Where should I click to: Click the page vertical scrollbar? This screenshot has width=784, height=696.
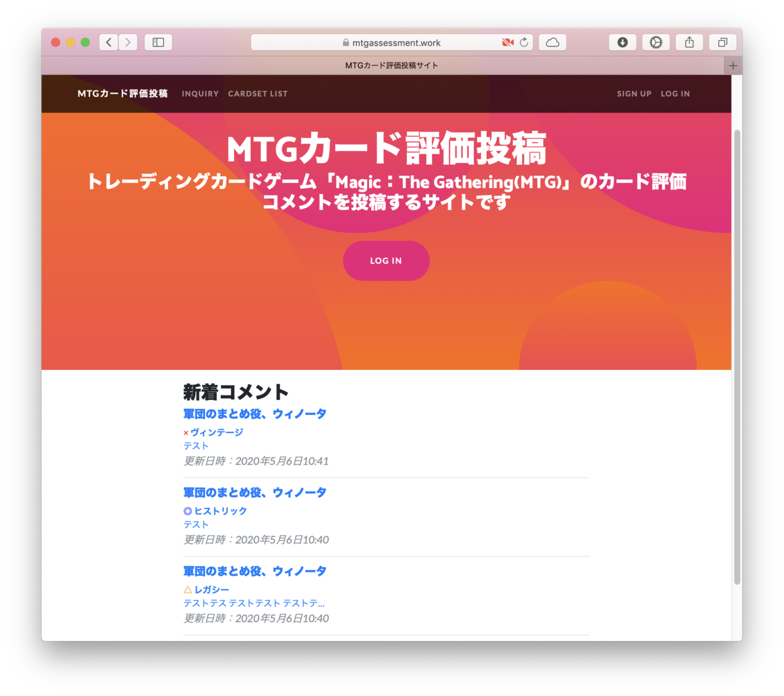pyautogui.click(x=737, y=356)
